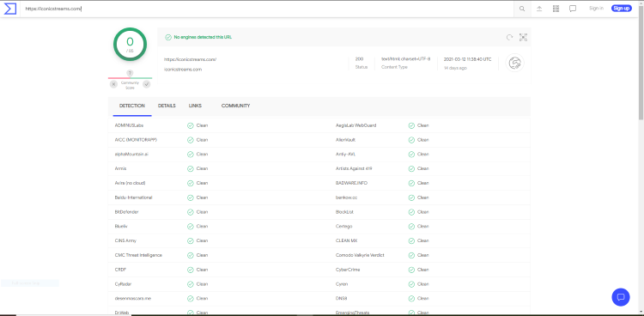Click the Blueliv engine name
This screenshot has width=644, height=316.
[x=121, y=227]
